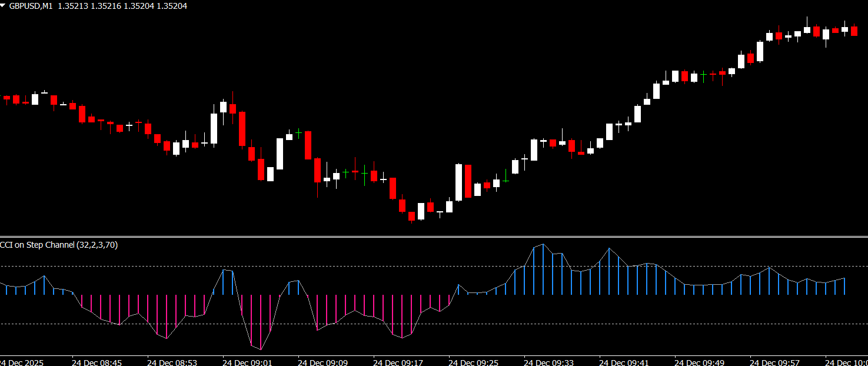Click the 24 Dec 09:01 time axis label
Viewport: 868px width, 366px height.
coord(247,362)
